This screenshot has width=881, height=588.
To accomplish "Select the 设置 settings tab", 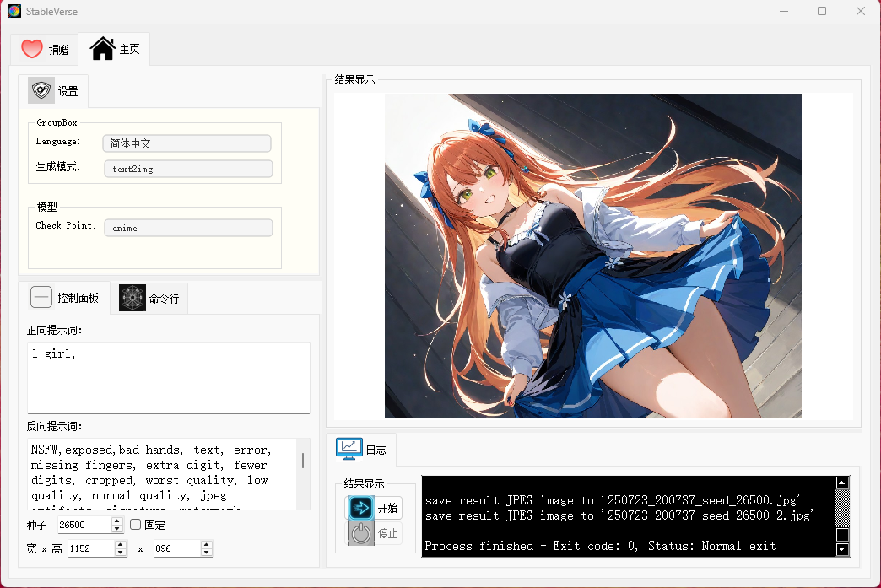I will tap(53, 91).
